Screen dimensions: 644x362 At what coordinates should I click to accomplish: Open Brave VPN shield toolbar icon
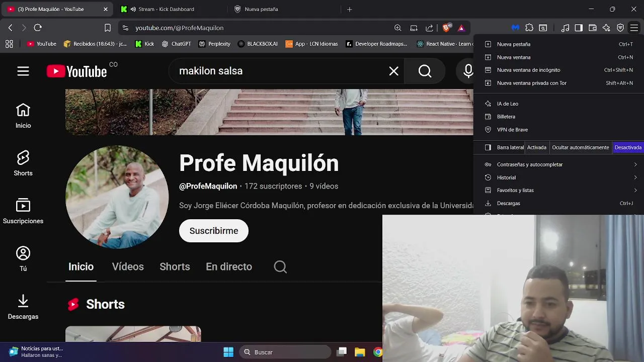pos(620,28)
